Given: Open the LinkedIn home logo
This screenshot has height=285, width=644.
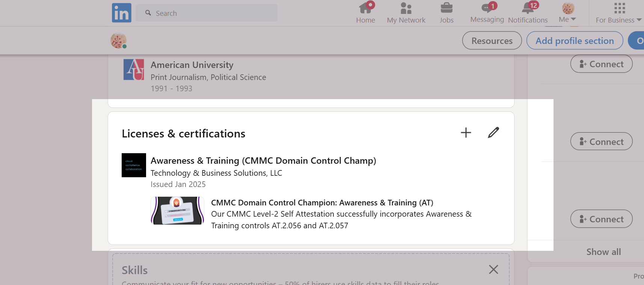Looking at the screenshot, I should click(x=122, y=13).
